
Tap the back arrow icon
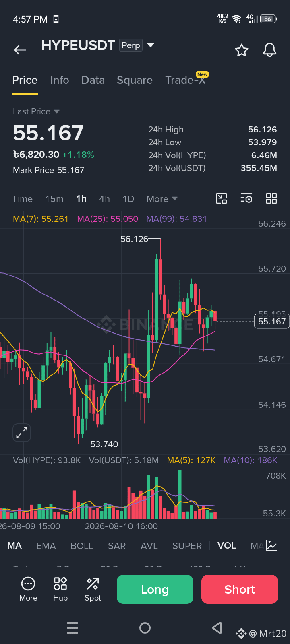pos(20,50)
